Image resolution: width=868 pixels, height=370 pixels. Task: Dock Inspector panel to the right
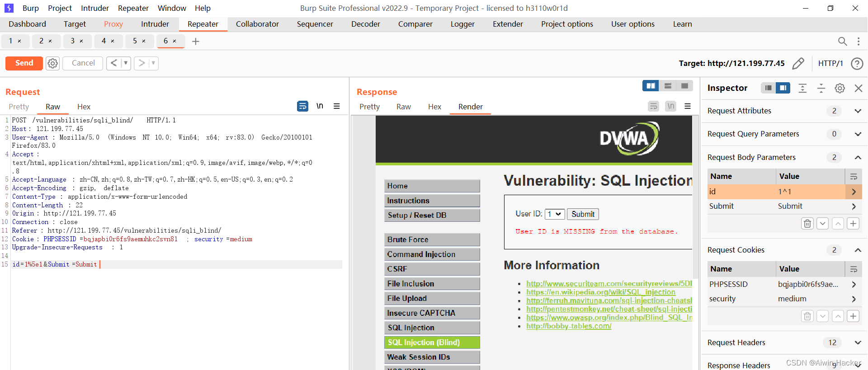(783, 88)
